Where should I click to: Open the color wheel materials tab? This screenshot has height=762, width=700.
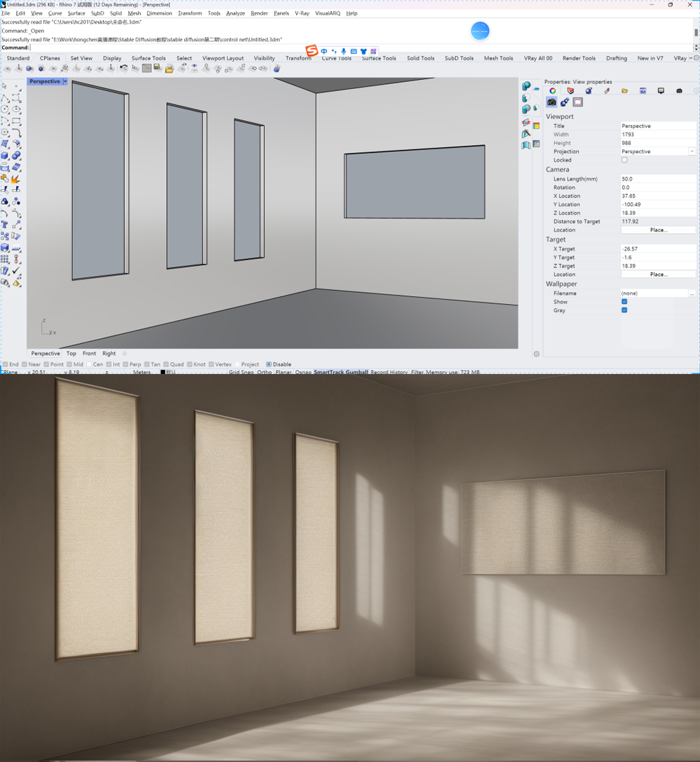pos(552,91)
